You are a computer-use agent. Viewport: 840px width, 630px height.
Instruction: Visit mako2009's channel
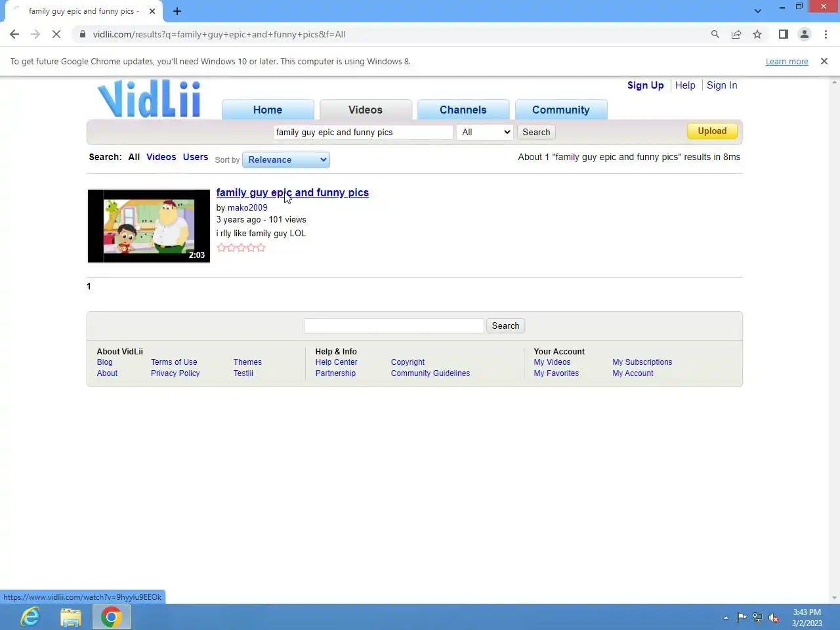coord(247,207)
